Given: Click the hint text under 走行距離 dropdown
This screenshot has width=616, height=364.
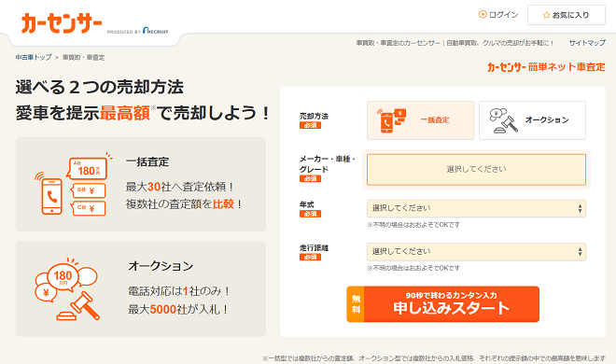Looking at the screenshot, I should pos(413,268).
